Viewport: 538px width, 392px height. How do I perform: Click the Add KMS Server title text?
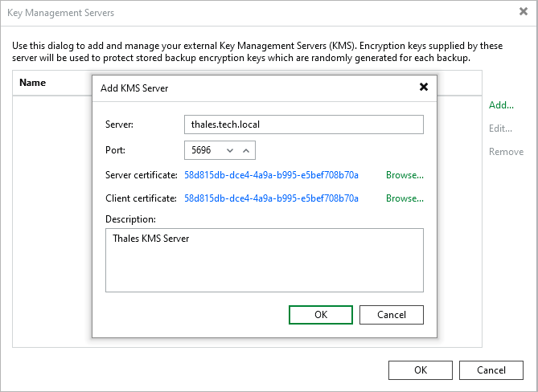(x=134, y=88)
